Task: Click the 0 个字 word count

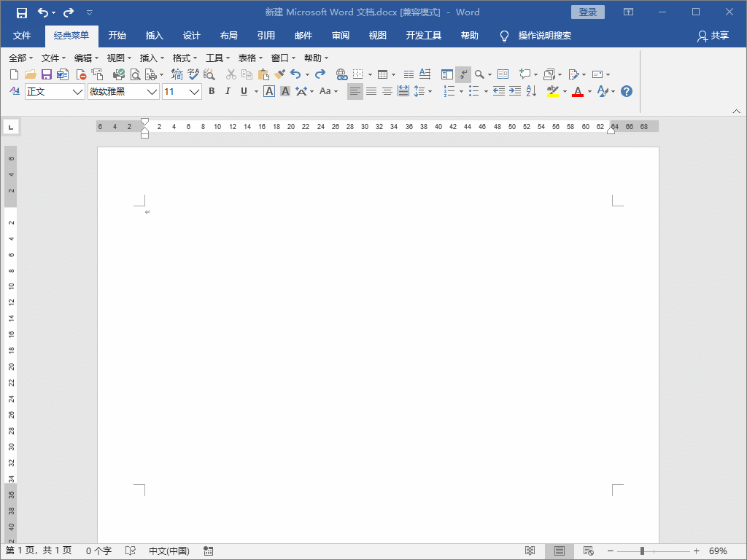Action: pos(98,551)
